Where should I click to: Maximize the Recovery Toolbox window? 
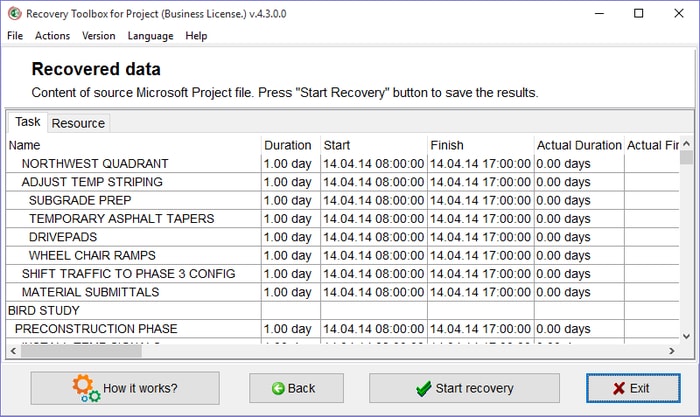[639, 13]
